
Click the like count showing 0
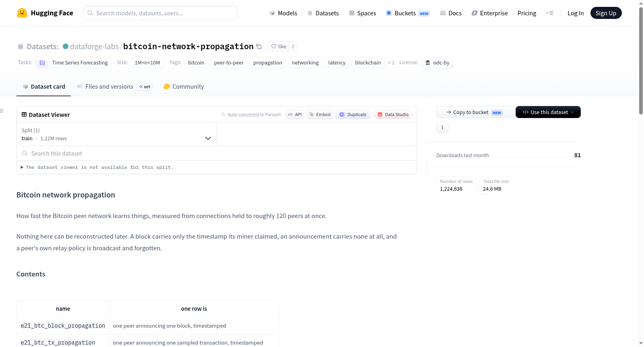tap(293, 46)
